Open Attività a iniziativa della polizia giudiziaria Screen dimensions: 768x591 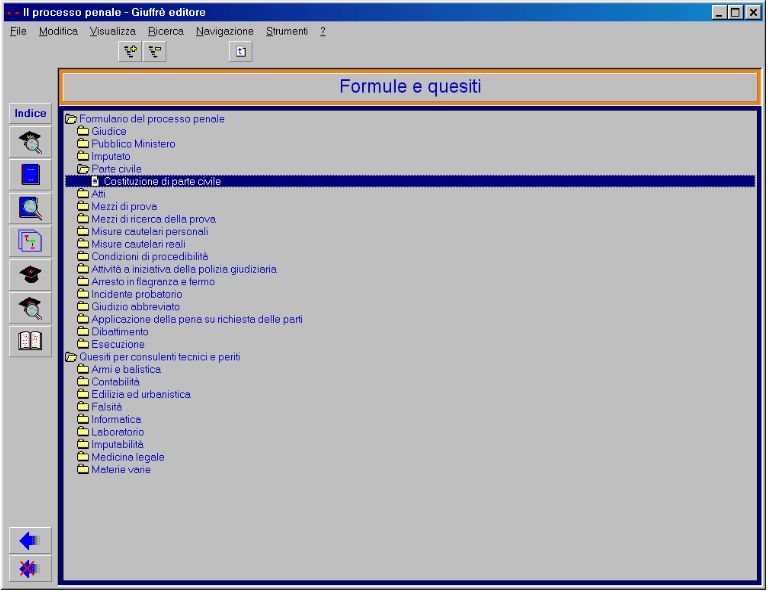177,269
